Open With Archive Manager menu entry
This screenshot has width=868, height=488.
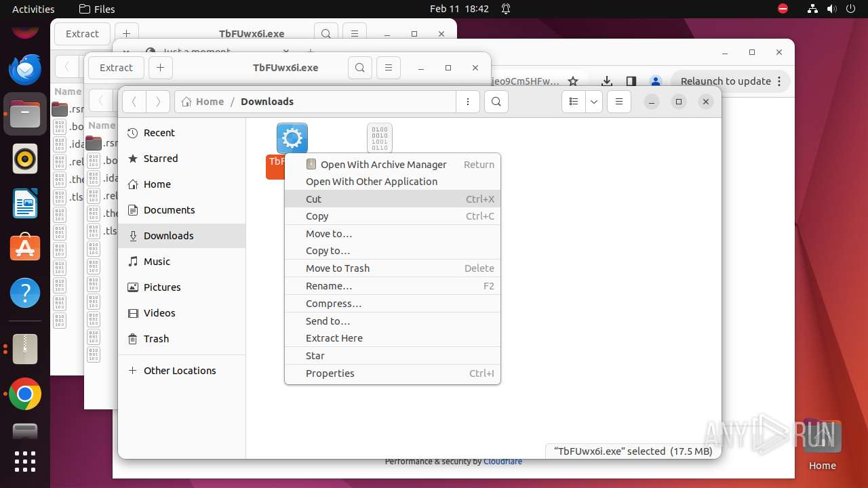pyautogui.click(x=392, y=165)
